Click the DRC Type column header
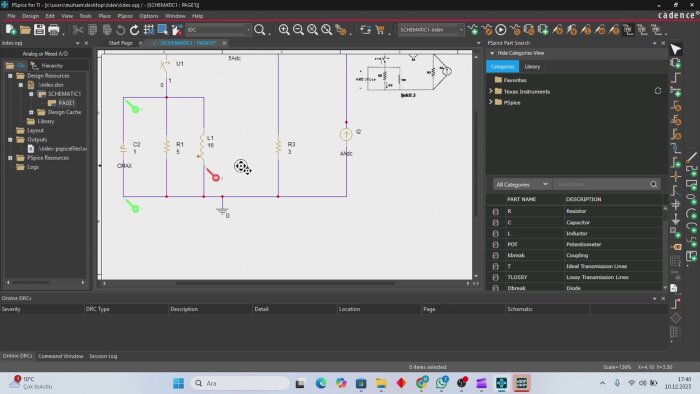The width and height of the screenshot is (700, 394). (126, 309)
